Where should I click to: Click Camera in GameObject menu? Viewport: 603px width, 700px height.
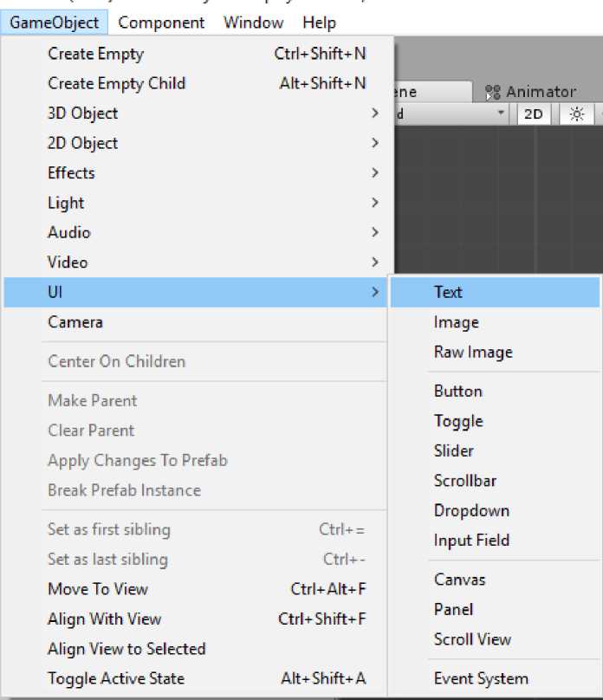pyautogui.click(x=75, y=322)
